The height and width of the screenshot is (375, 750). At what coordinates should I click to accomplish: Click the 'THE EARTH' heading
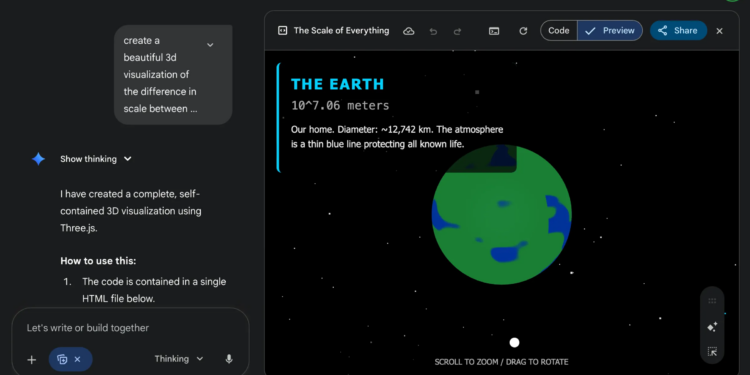[x=337, y=84]
